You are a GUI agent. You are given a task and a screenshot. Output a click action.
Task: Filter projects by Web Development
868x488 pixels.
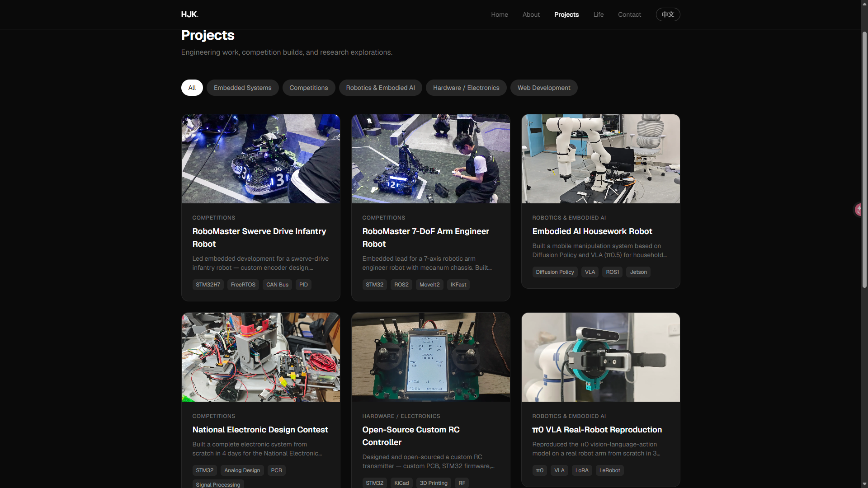(x=544, y=88)
